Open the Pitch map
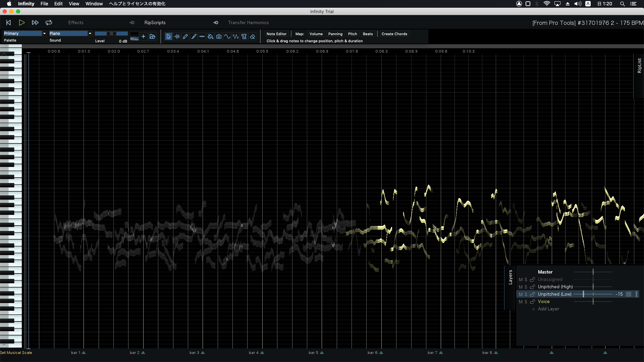The height and width of the screenshot is (362, 644). point(353,34)
